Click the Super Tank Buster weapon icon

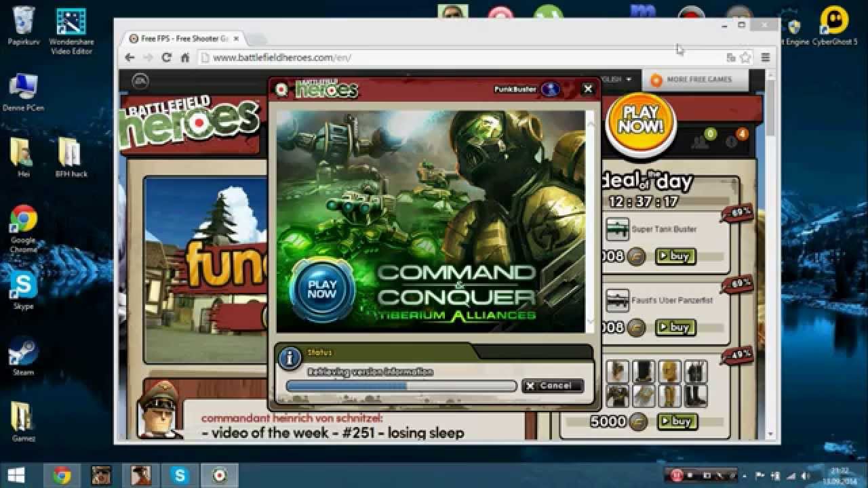coord(617,229)
